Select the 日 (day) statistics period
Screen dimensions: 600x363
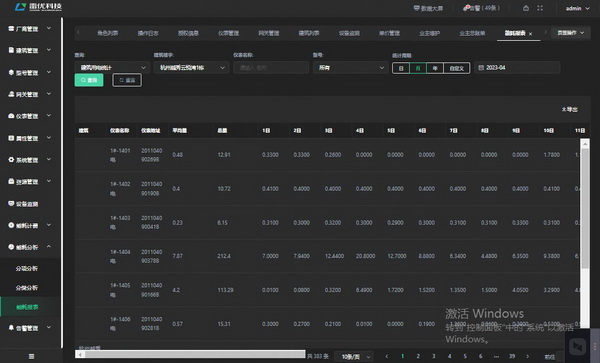point(401,68)
